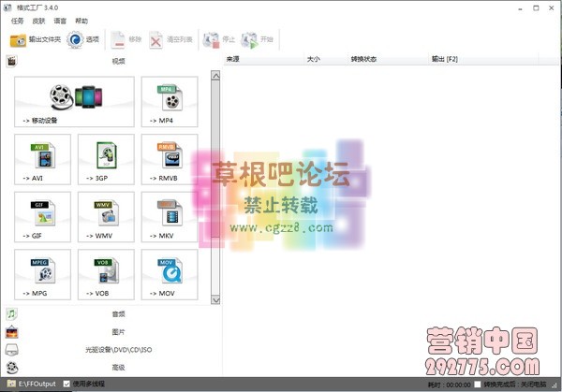
Task: Choose the GIF conversion icon
Action: tap(43, 217)
